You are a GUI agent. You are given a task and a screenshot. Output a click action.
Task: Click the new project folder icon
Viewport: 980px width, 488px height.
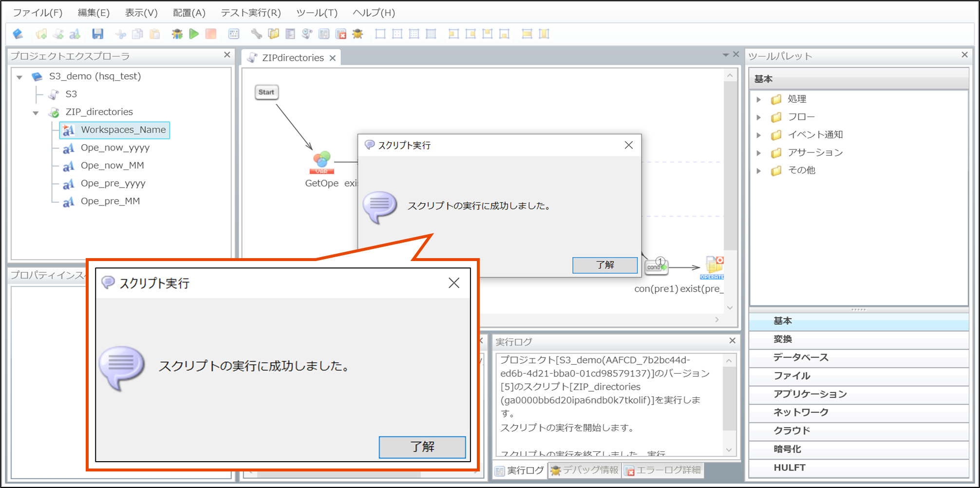[x=41, y=34]
